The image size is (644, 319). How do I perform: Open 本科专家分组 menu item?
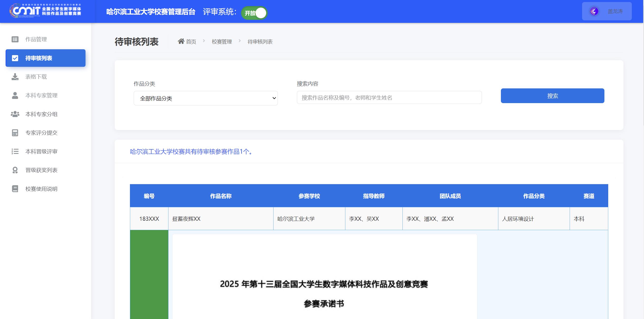pos(45,114)
